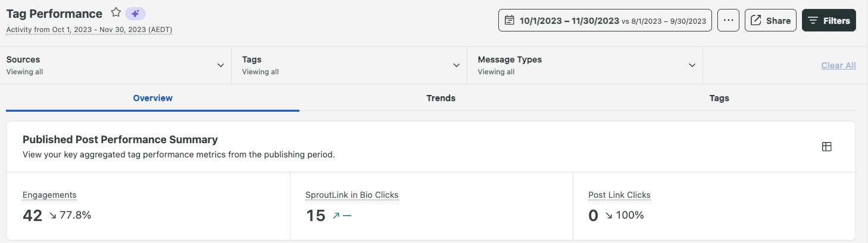The image size is (868, 243).
Task: Open the three-dot more options menu
Action: (728, 20)
